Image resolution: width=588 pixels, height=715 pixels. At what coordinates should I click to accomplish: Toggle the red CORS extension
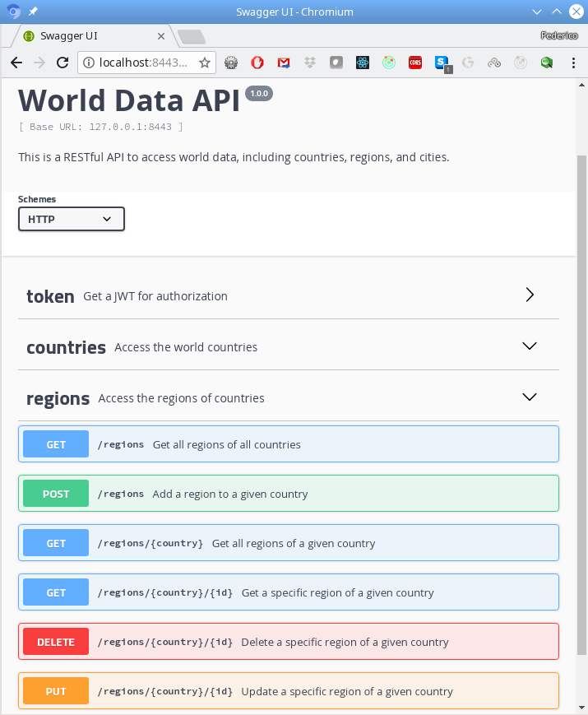pos(415,63)
